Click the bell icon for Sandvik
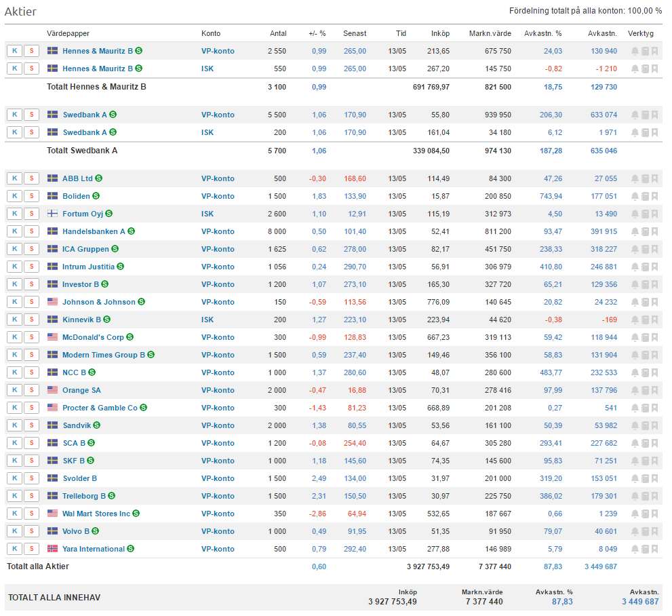 (635, 425)
